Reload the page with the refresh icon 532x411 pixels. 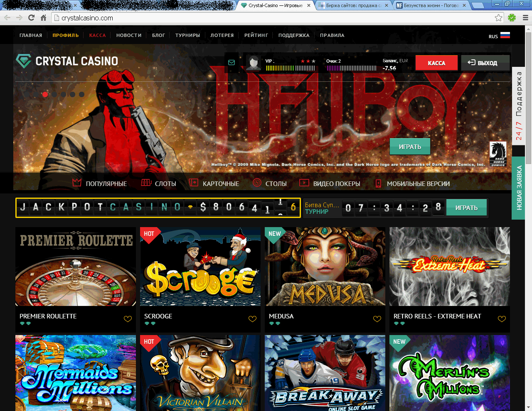coord(31,18)
